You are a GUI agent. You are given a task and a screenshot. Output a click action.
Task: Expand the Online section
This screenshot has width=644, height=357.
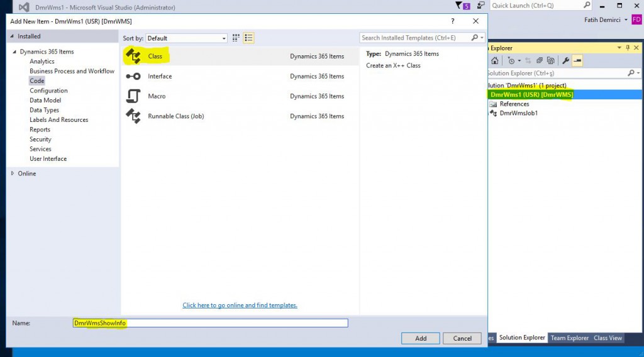point(13,173)
